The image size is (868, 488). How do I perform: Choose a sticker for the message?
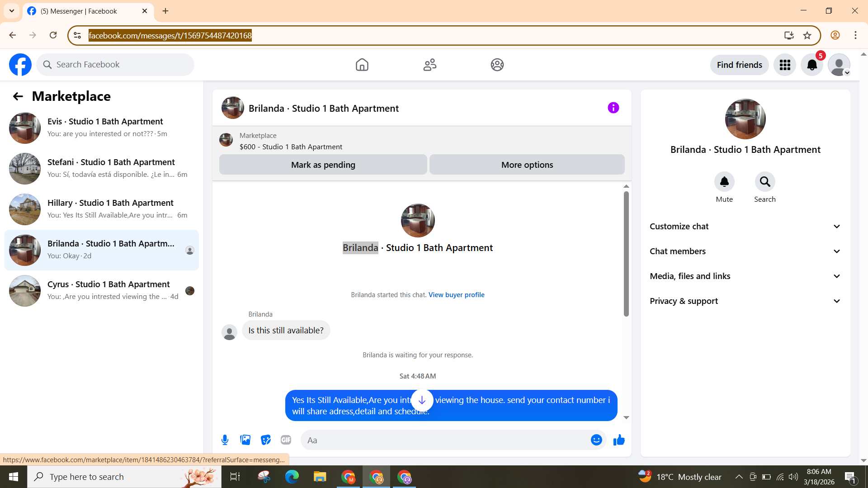(x=266, y=440)
